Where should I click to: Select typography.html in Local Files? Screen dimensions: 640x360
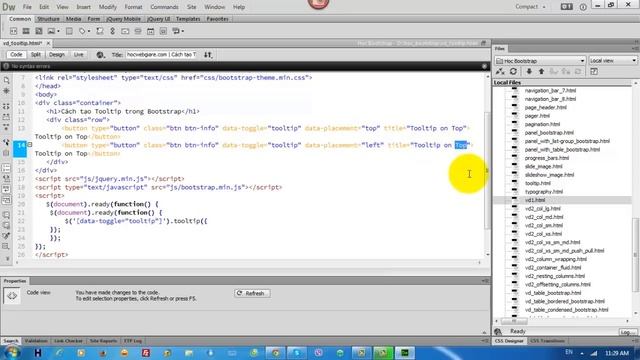click(x=543, y=191)
